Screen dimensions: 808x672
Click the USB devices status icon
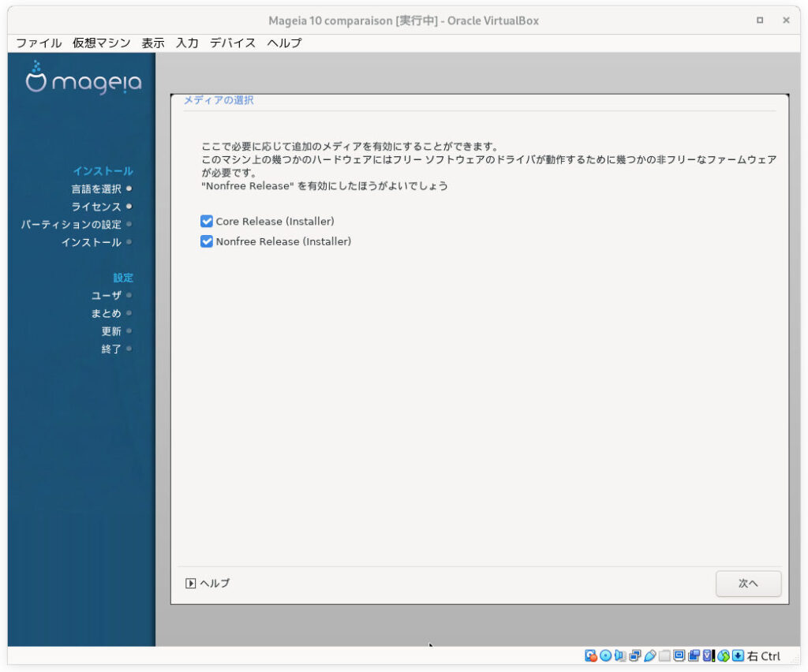(x=650, y=655)
